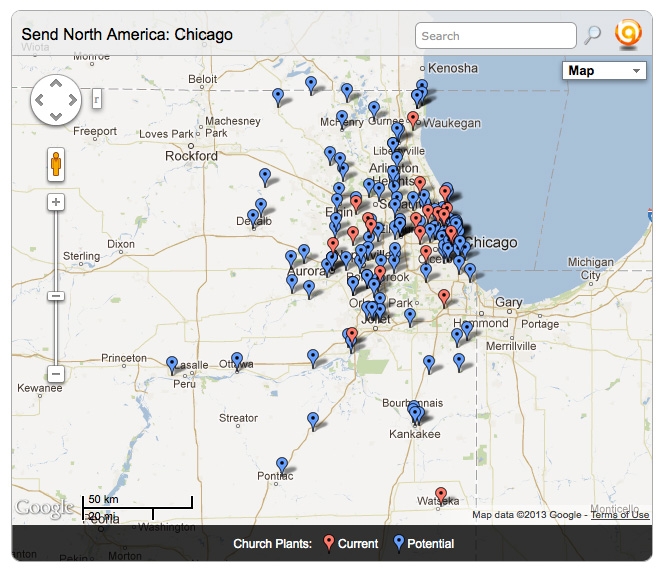
Task: Zoom in with the plus button
Action: point(56,202)
